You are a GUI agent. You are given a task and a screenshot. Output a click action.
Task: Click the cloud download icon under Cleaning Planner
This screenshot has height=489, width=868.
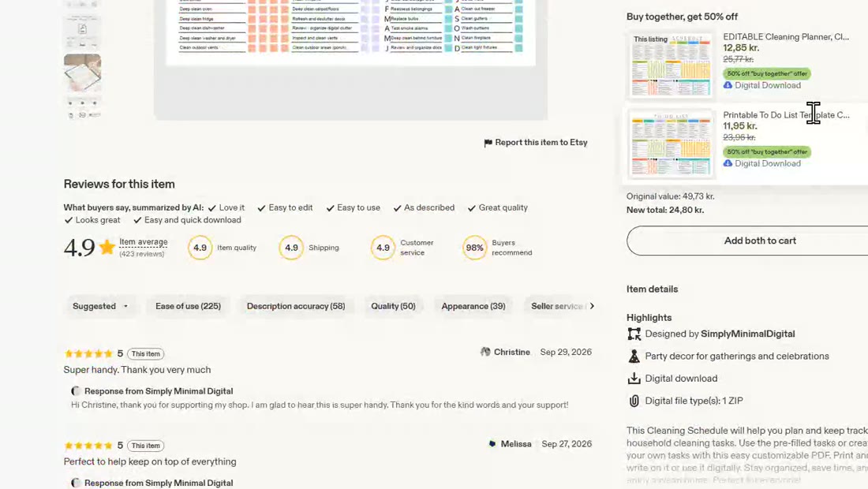tap(728, 85)
